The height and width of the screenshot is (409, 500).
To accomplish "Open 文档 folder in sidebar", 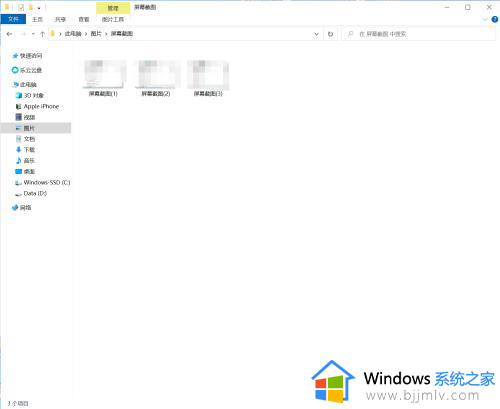I will point(25,139).
